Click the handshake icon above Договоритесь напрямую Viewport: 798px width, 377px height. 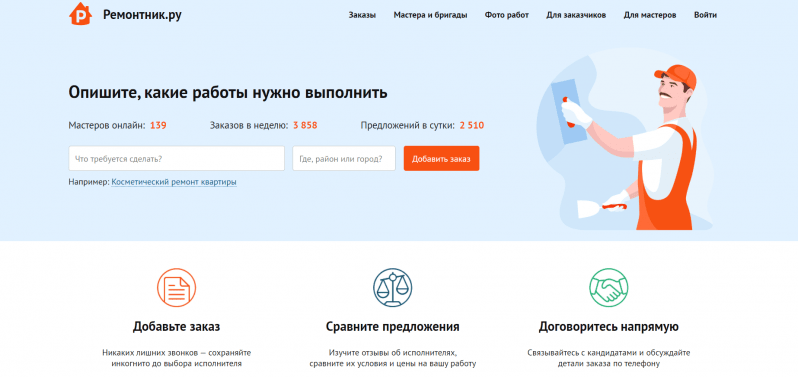pos(609,287)
